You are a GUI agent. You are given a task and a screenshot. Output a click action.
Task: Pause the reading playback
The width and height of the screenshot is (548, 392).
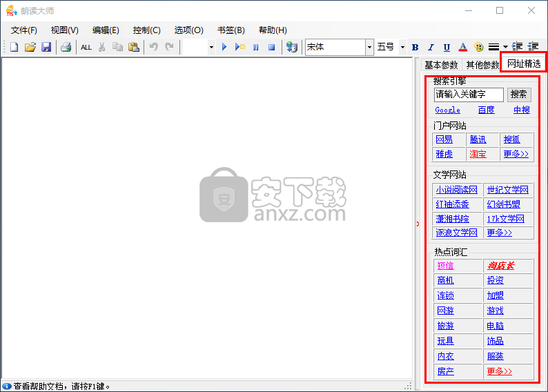pos(256,47)
